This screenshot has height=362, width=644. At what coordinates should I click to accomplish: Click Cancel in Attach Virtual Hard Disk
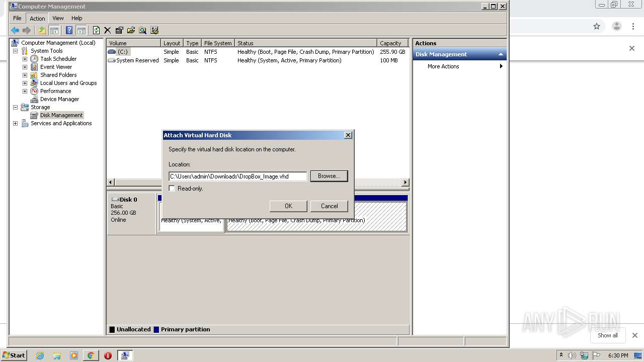point(330,206)
